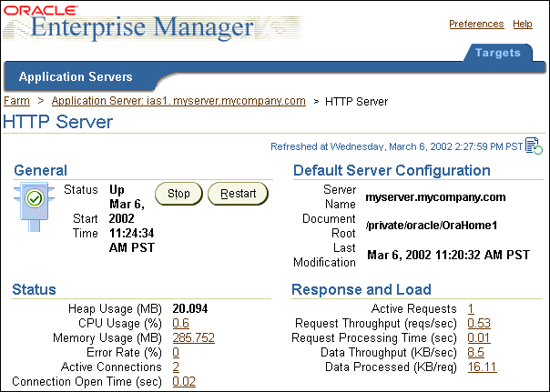Click the Heap Usage (MB) label
The width and height of the screenshot is (550, 392).
tap(115, 308)
